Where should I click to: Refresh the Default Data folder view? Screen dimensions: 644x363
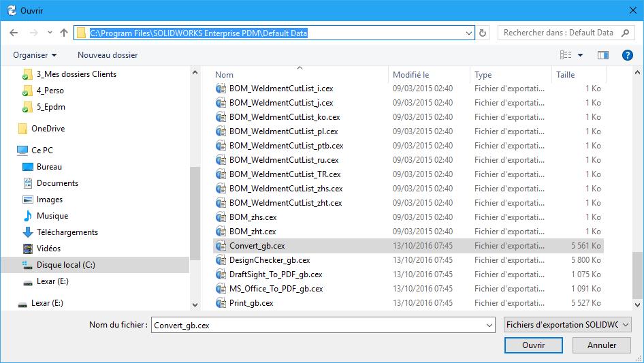coord(483,33)
